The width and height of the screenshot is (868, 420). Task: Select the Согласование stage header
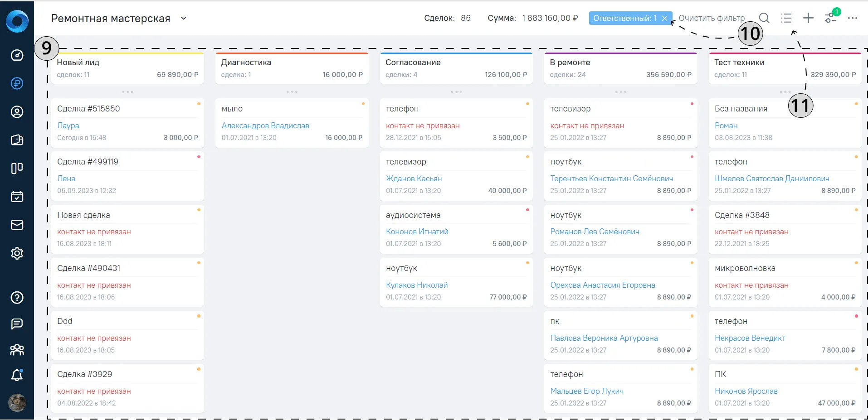click(x=456, y=68)
